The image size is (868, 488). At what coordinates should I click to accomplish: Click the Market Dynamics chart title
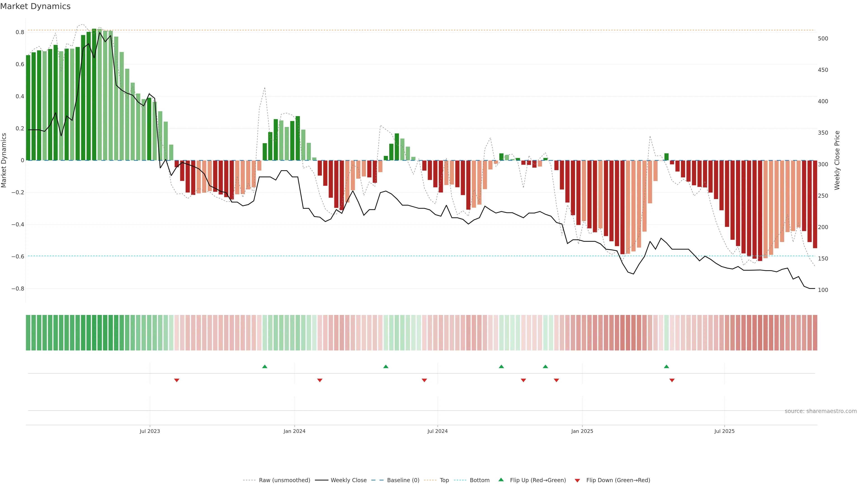click(35, 6)
